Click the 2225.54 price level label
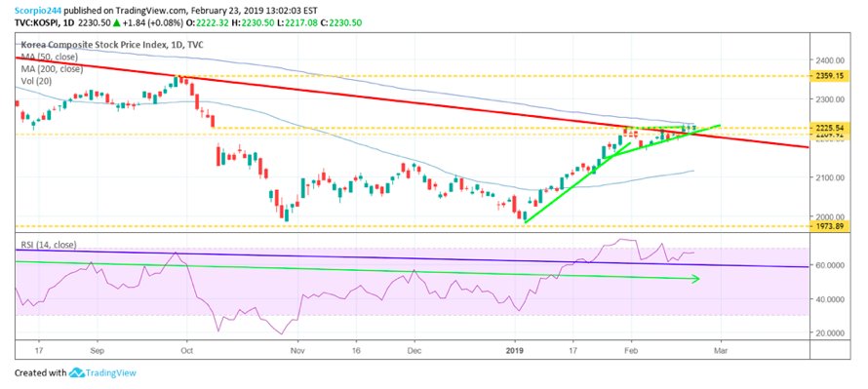This screenshot has width=868, height=389. pos(829,129)
